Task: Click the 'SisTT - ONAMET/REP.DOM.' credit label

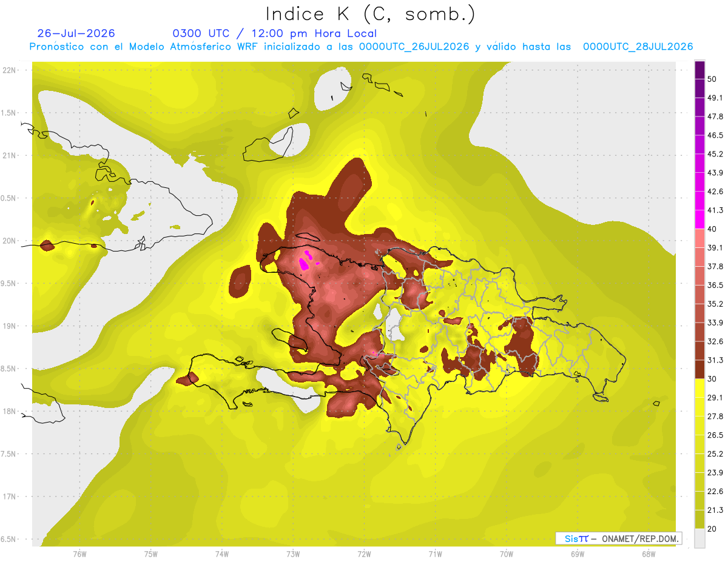Action: (x=618, y=538)
